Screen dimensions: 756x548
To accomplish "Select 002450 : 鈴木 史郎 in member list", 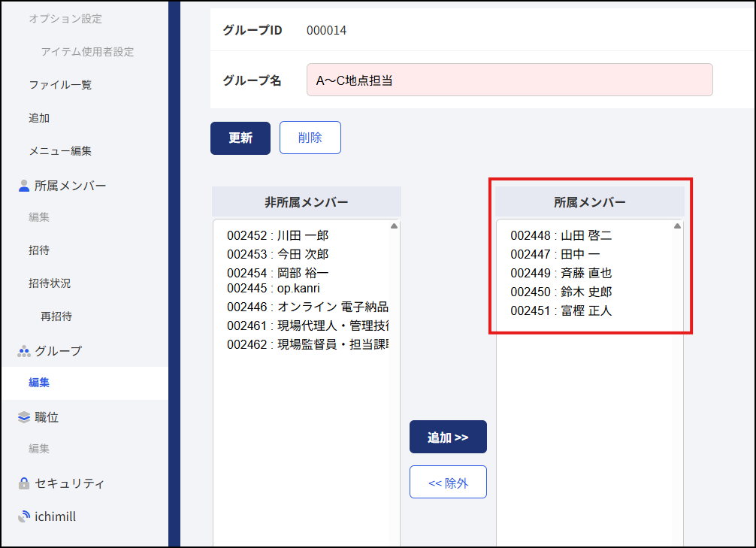I will (561, 292).
